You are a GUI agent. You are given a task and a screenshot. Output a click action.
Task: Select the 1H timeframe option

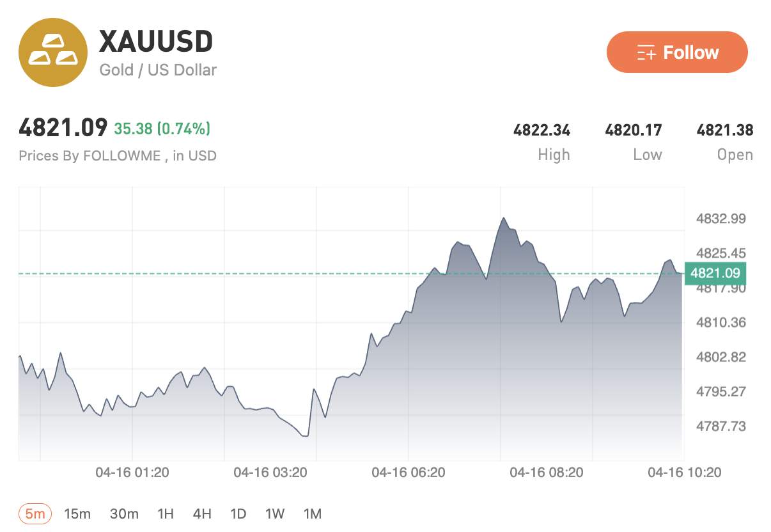166,513
